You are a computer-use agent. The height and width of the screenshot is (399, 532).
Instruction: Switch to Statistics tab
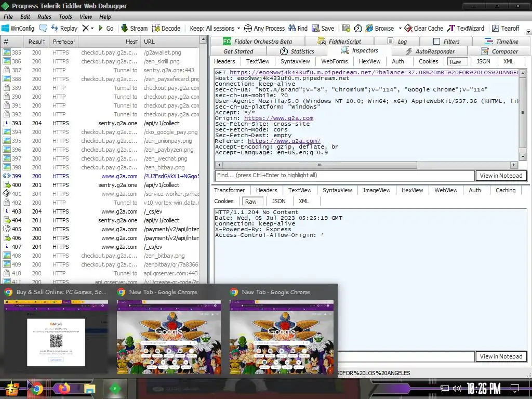pyautogui.click(x=297, y=51)
